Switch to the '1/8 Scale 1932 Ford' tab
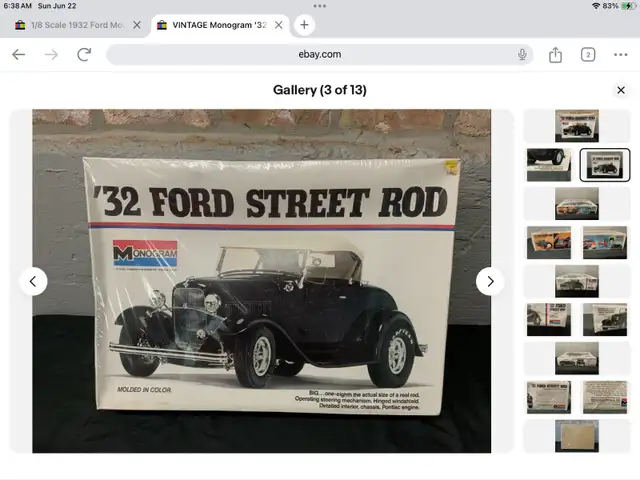 click(77, 25)
